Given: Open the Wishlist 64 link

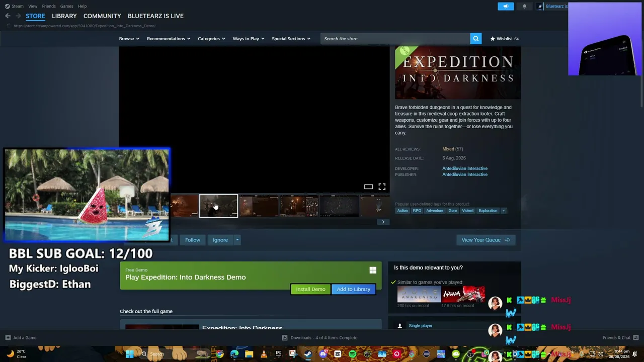Looking at the screenshot, I should [504, 39].
